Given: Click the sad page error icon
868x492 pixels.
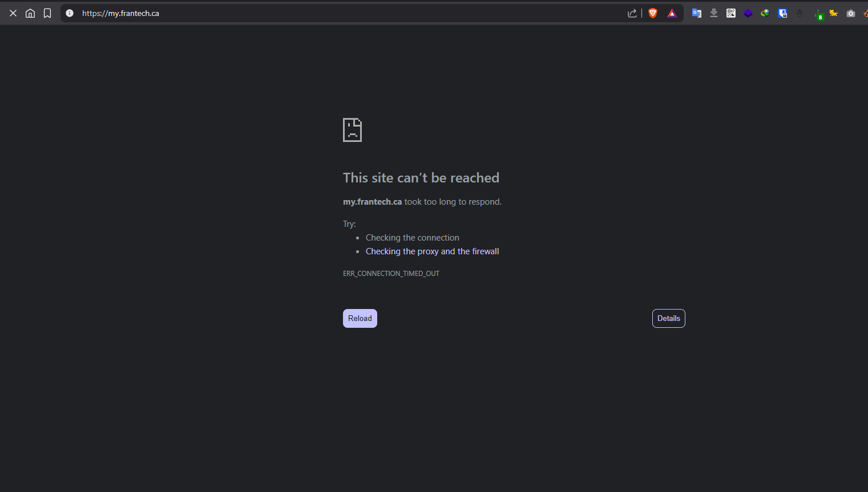Looking at the screenshot, I should [352, 130].
